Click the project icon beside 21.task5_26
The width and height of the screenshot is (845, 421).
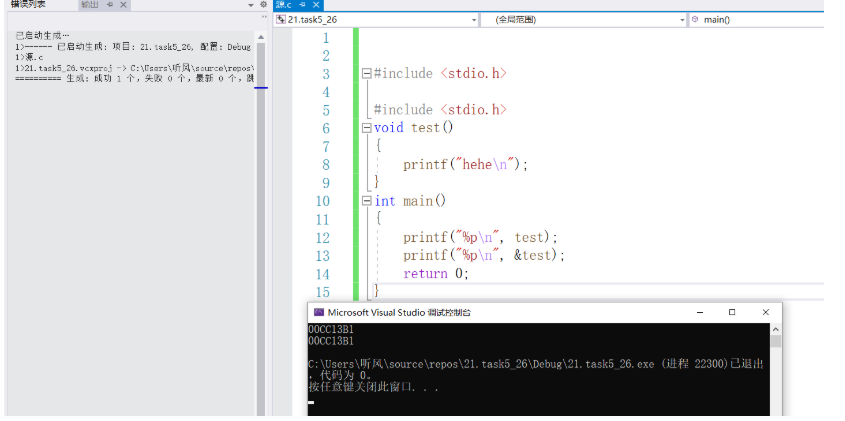[280, 20]
